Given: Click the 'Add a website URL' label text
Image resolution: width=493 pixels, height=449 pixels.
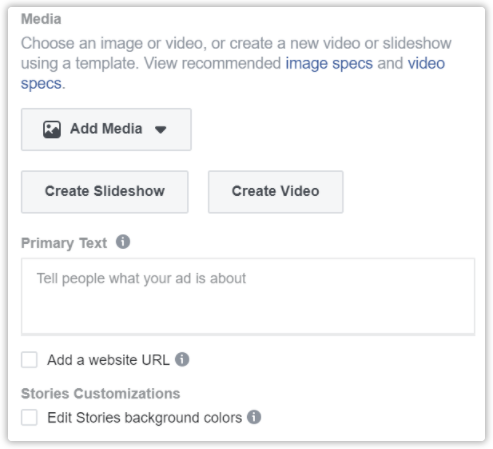Looking at the screenshot, I should (x=108, y=360).
